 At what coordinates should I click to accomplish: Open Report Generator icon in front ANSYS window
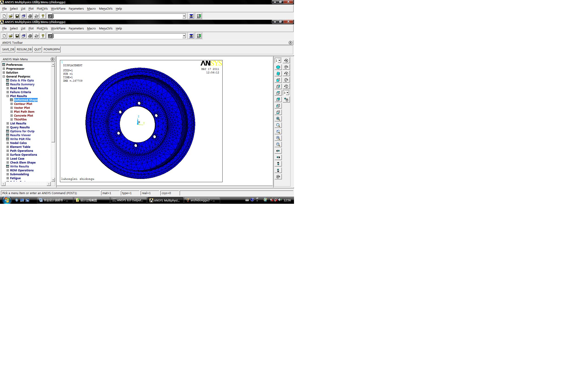tap(37, 36)
